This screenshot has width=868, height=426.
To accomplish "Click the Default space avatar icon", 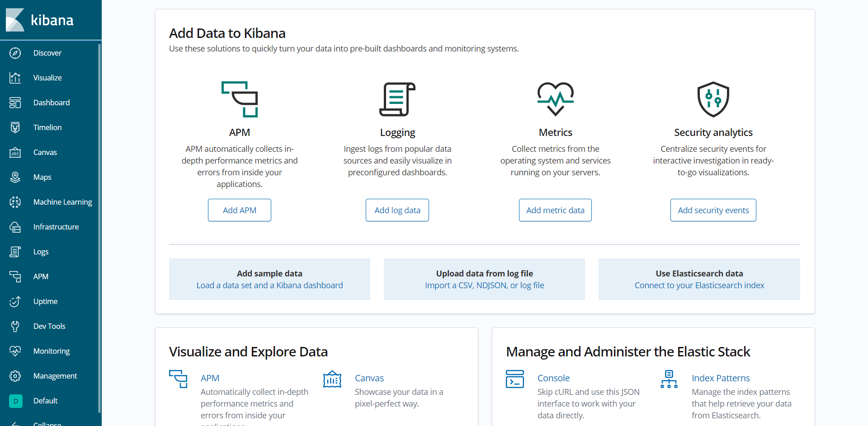I will 16,401.
